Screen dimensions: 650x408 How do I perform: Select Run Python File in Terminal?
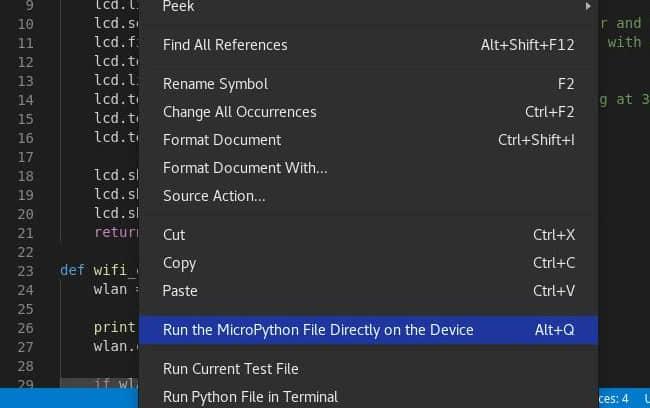(250, 397)
